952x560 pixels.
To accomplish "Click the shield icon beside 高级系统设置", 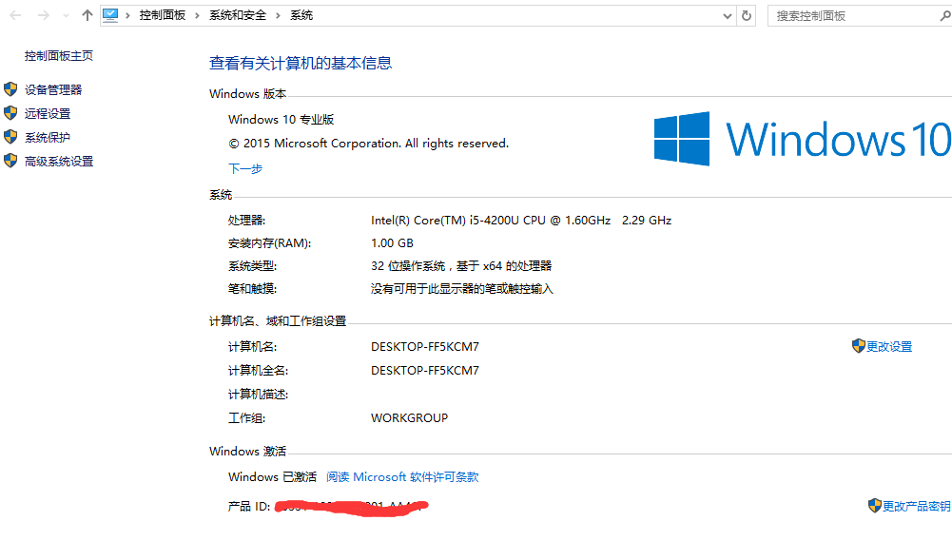I will [x=10, y=160].
